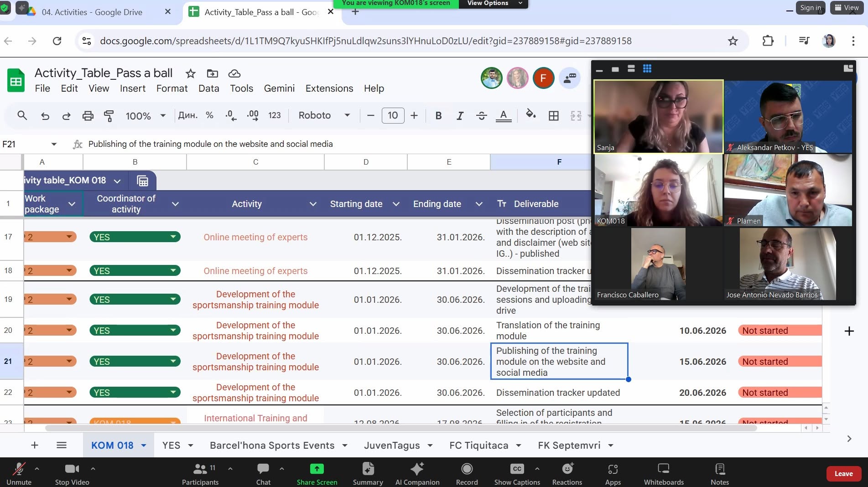Open AI Companion in Zoom
Viewport: 868px width, 487px height.
click(x=417, y=474)
